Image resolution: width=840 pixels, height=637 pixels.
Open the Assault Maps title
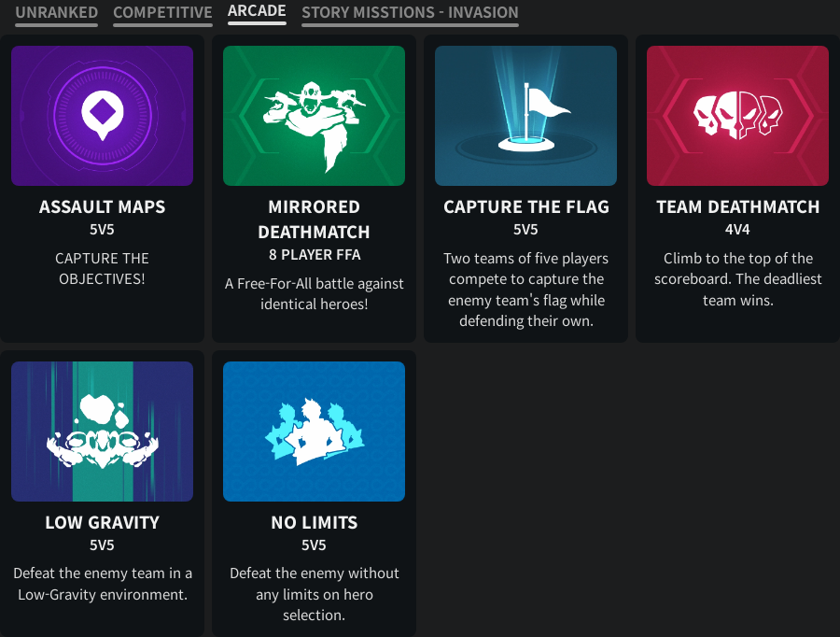point(103,207)
